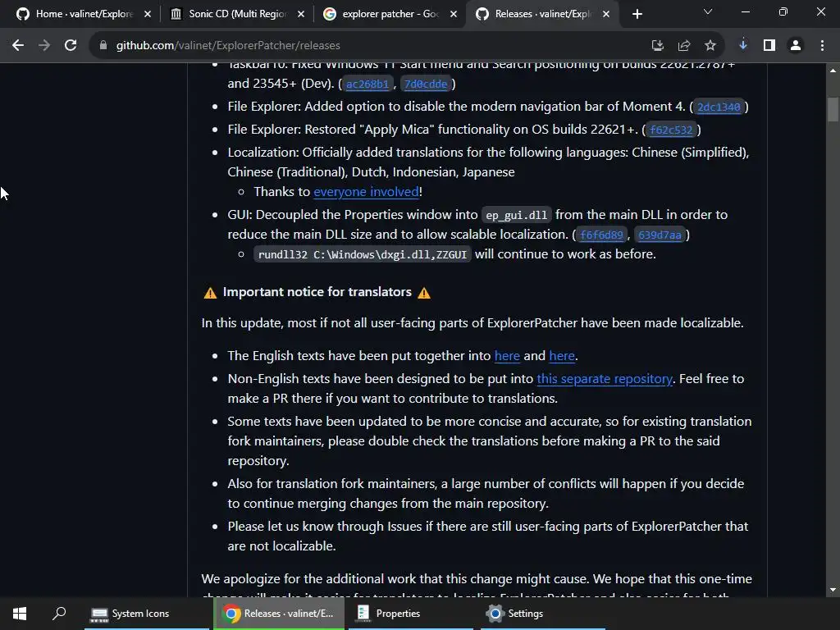This screenshot has height=630, width=840.
Task: Reload the GitHub releases page
Action: (71, 46)
